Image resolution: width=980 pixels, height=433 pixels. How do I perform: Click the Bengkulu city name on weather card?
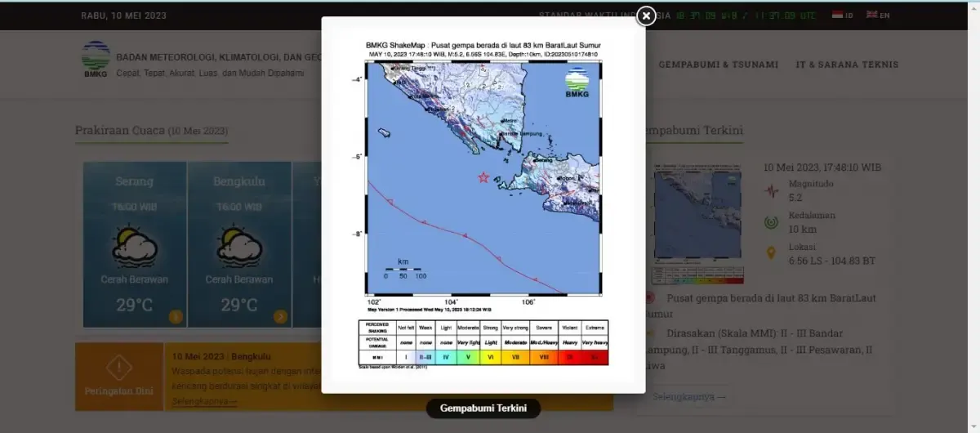point(238,181)
